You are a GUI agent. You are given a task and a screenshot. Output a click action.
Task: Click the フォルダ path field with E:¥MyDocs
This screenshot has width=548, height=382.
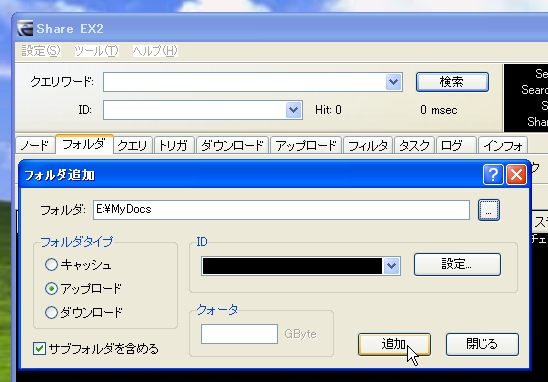tap(281, 210)
